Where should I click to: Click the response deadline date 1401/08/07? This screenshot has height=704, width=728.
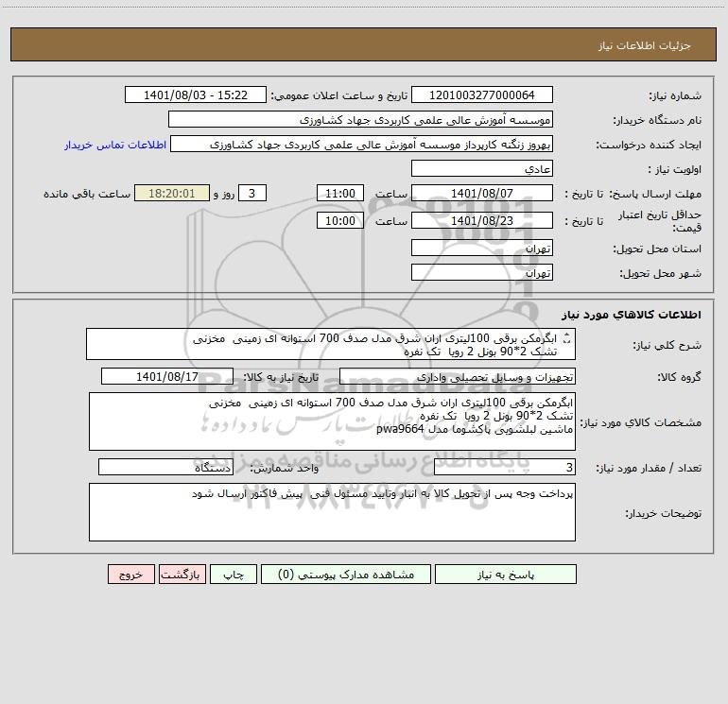point(482,193)
